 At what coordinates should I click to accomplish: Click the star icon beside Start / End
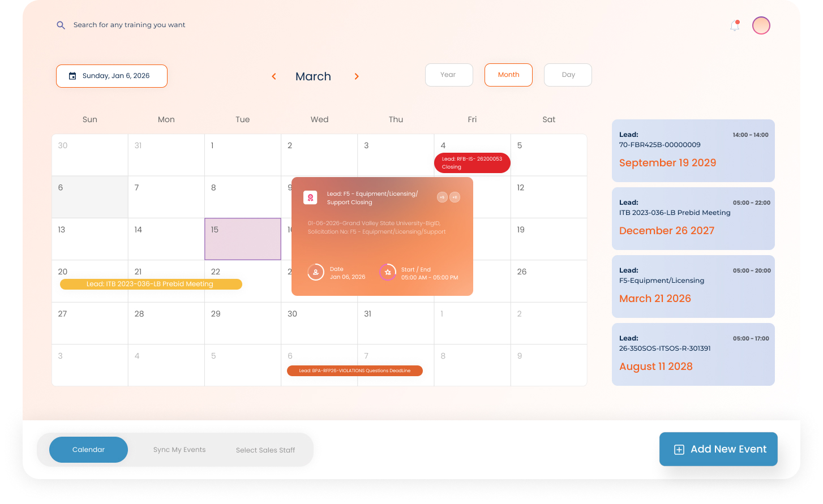[388, 273]
